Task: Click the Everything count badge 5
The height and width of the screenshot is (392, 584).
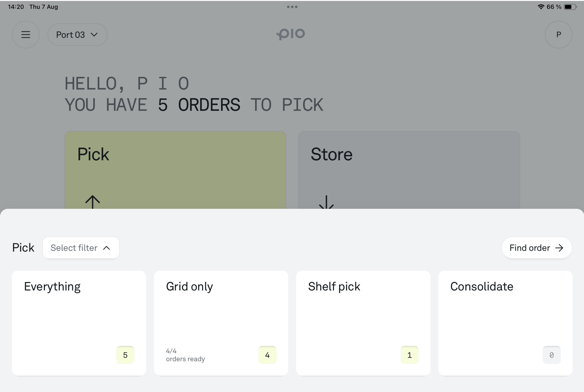Action: click(125, 355)
